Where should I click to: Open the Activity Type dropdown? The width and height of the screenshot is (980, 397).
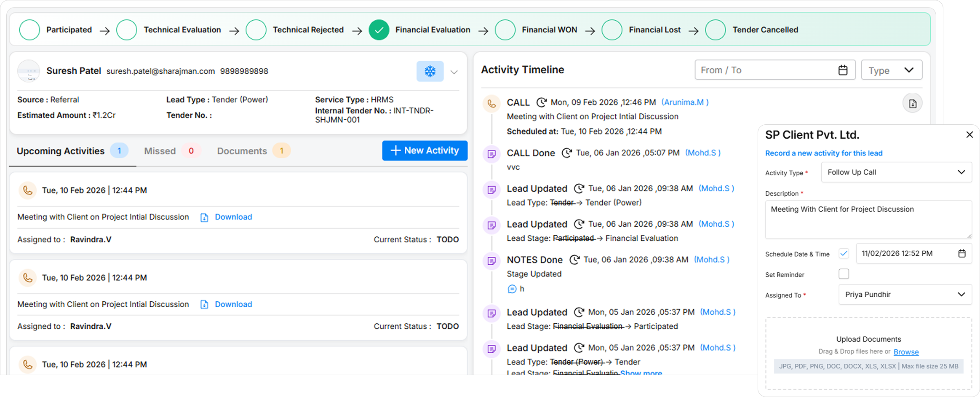(896, 172)
